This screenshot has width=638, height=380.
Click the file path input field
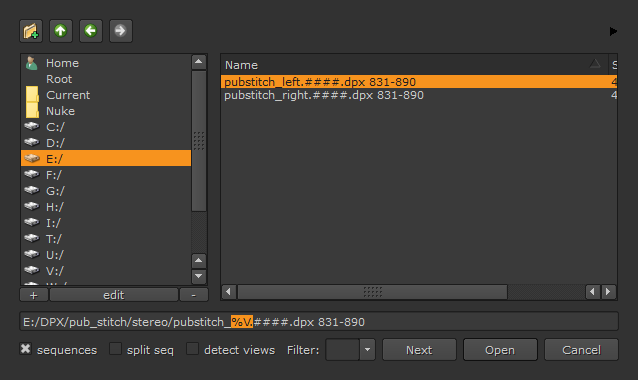[319, 322]
